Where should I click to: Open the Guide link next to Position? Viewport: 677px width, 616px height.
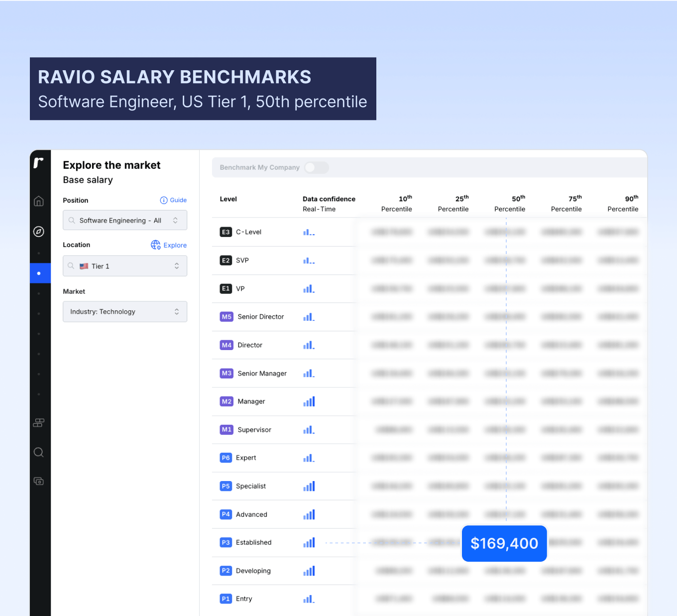[x=173, y=200]
